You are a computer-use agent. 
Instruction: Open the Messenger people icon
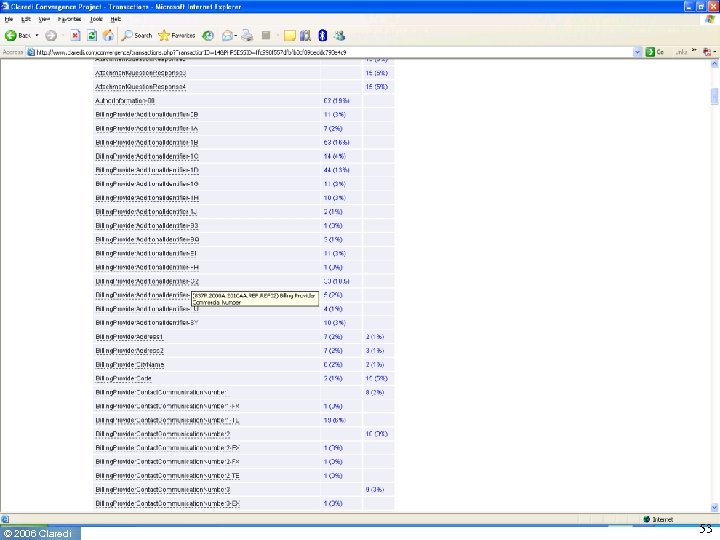coord(339,35)
